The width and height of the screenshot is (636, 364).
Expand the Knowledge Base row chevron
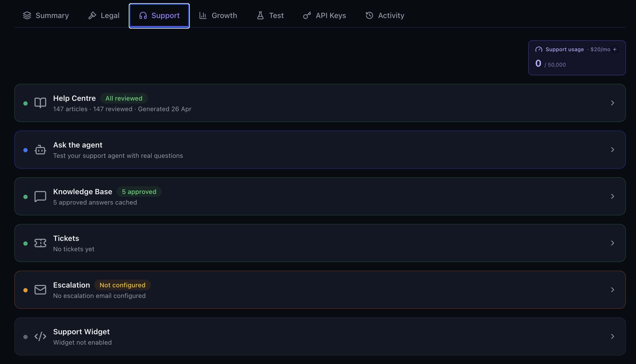pos(613,196)
